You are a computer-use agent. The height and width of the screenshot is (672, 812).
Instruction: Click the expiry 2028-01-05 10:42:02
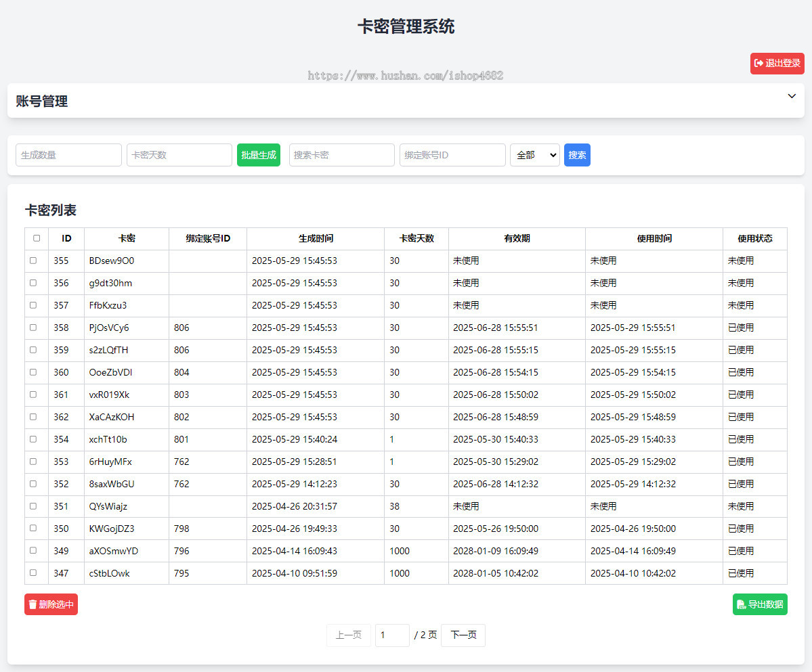496,573
